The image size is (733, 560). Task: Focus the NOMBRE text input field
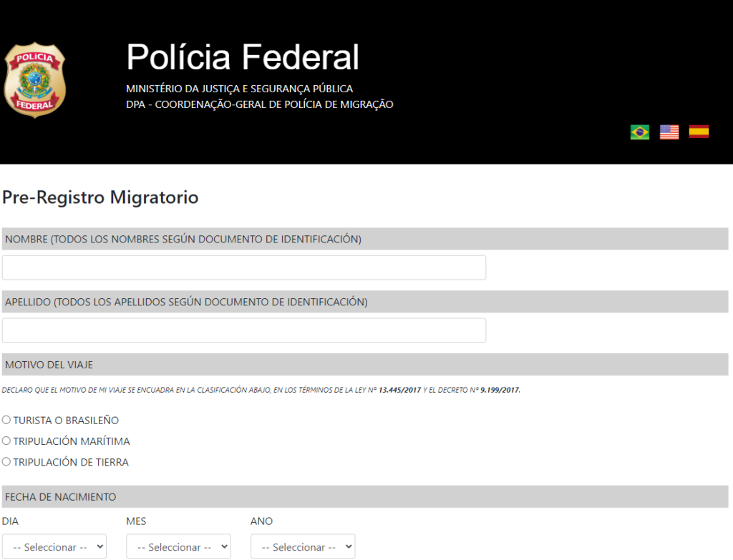(244, 267)
